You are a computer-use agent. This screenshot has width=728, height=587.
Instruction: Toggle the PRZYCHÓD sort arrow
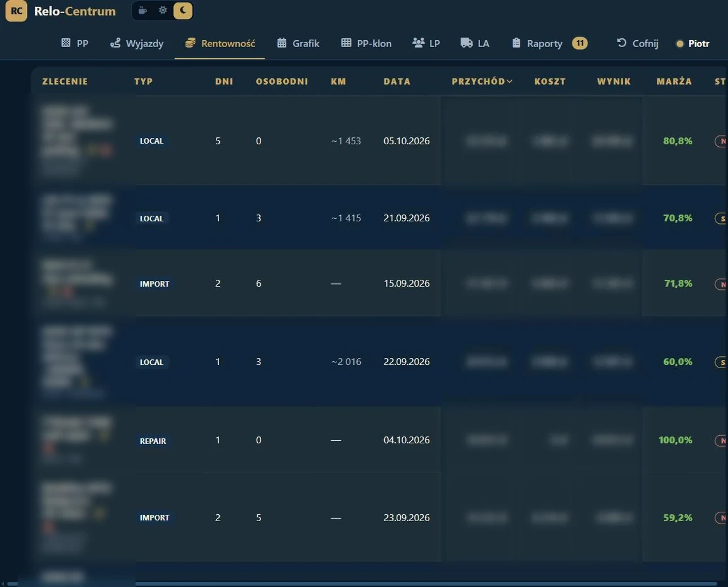[510, 81]
